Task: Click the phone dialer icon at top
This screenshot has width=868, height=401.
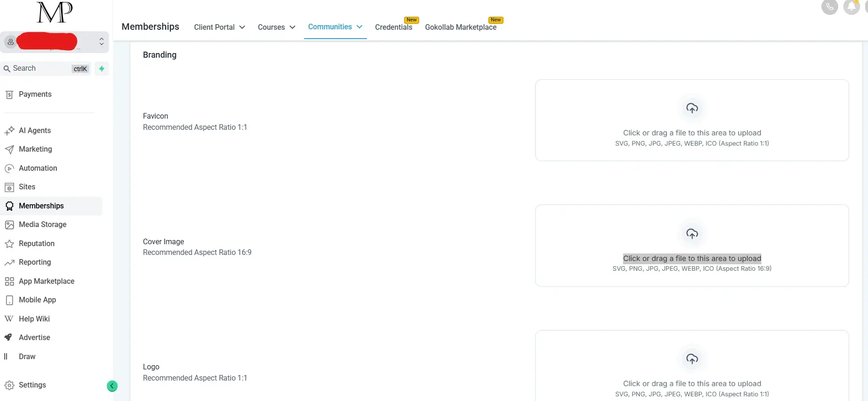Action: tap(829, 7)
